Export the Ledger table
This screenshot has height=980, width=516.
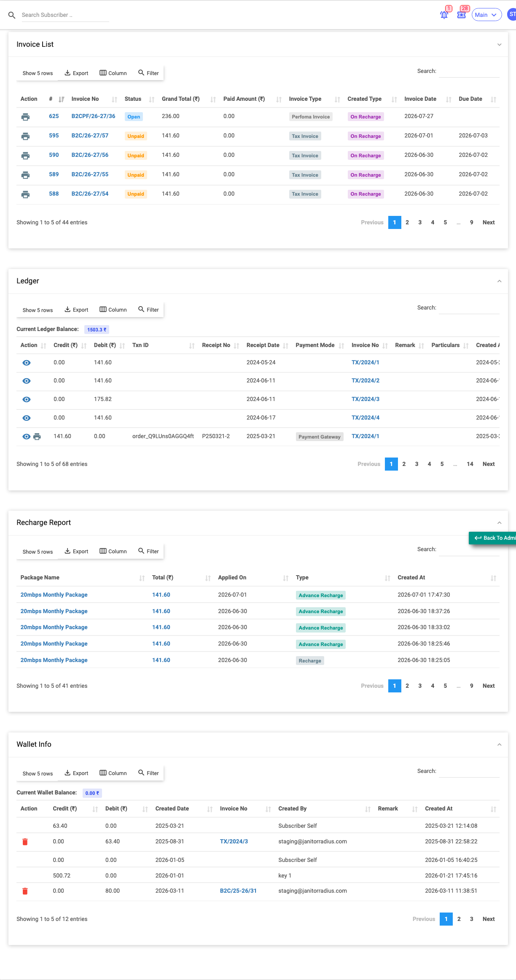click(x=76, y=310)
